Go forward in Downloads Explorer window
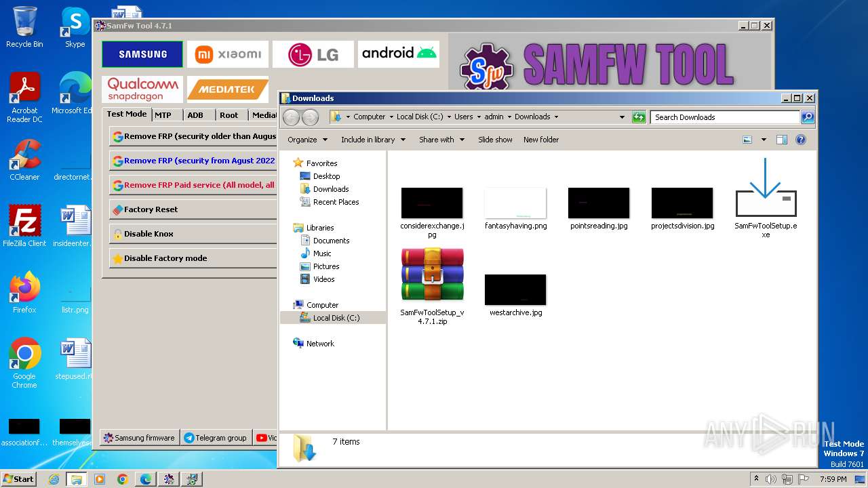868x488 pixels. 310,117
